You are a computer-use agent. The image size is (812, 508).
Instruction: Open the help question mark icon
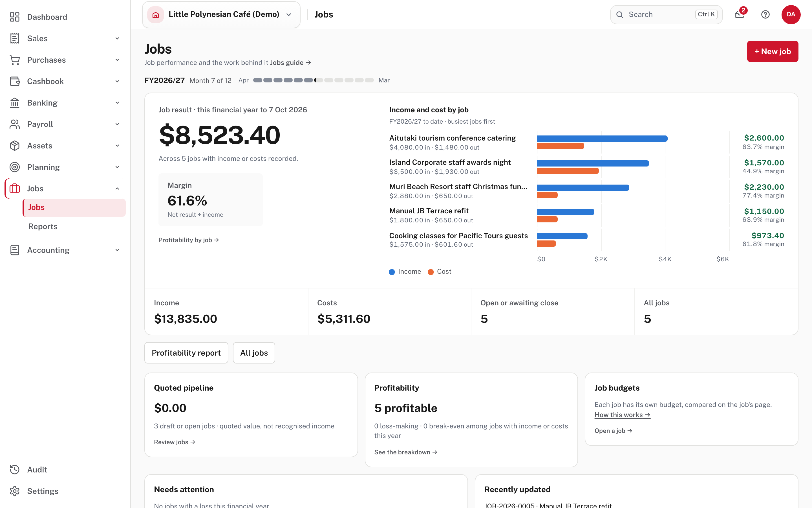pos(765,14)
